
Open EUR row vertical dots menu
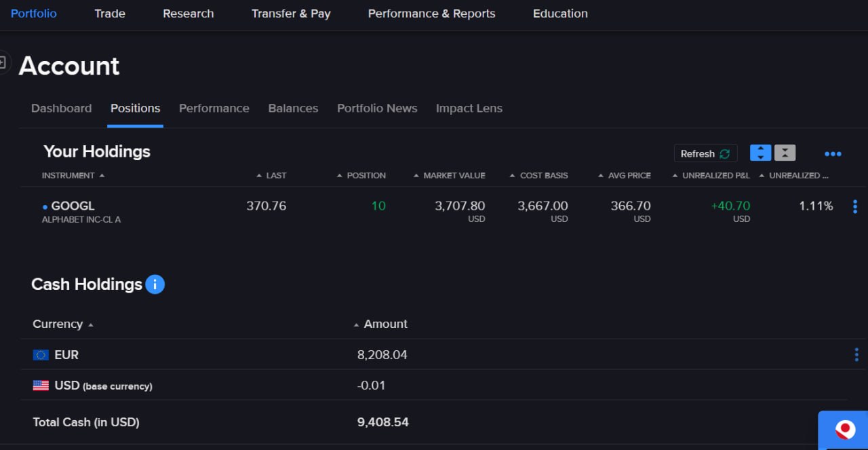click(x=856, y=354)
